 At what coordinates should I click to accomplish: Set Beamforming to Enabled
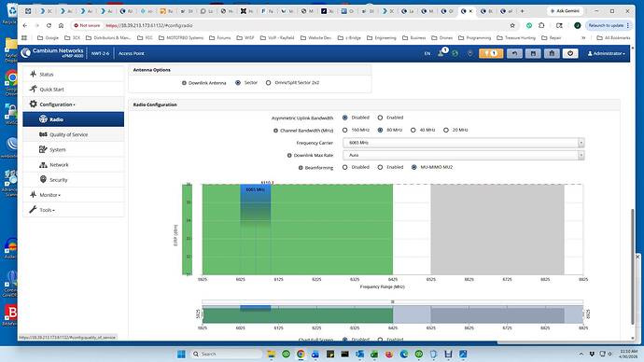(380, 167)
